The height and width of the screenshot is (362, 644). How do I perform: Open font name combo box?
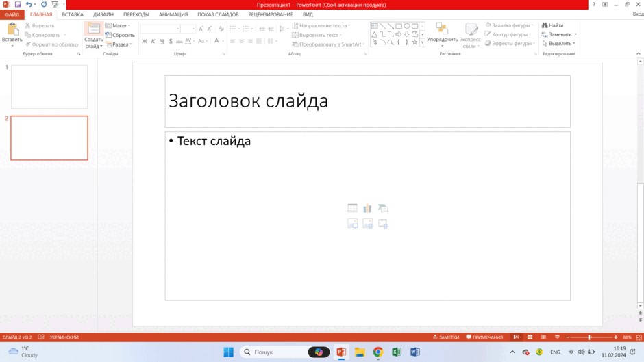tap(160, 29)
